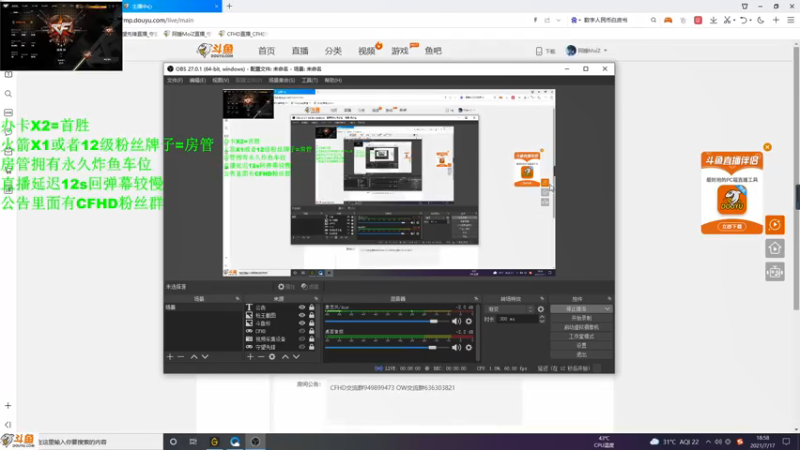Open the Tools menu in OBS
The image size is (800, 450).
309,80
